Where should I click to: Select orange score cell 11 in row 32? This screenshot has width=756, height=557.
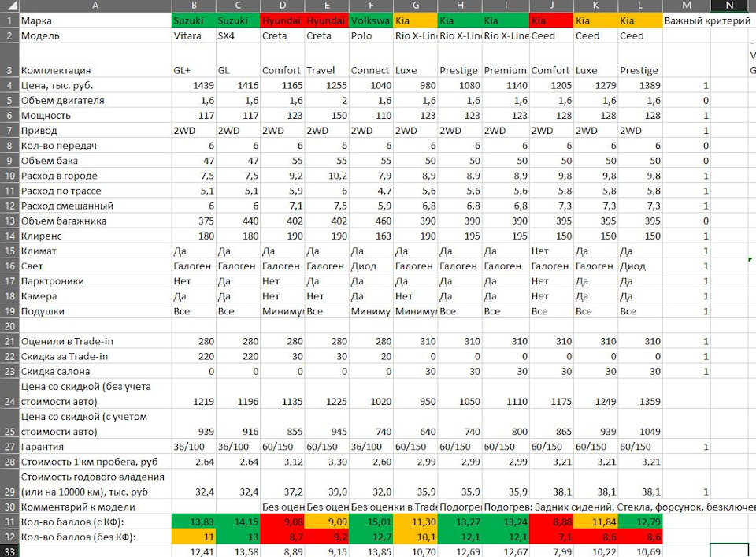[194, 537]
